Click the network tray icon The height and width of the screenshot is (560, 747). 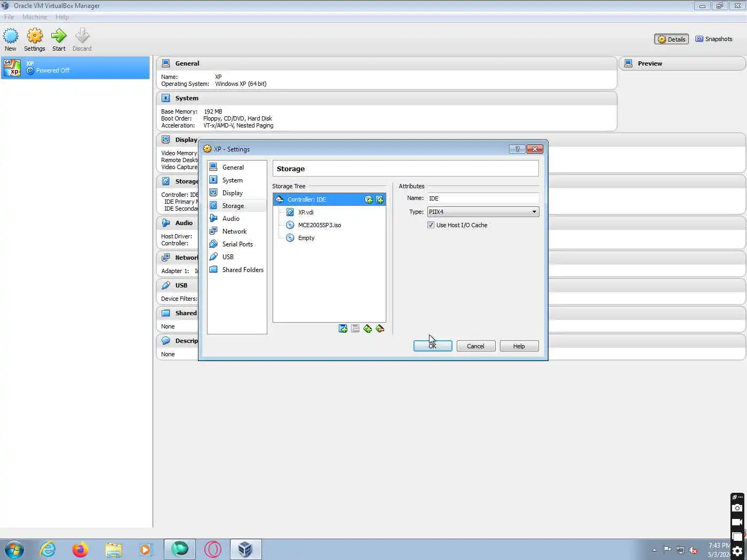[x=680, y=550]
